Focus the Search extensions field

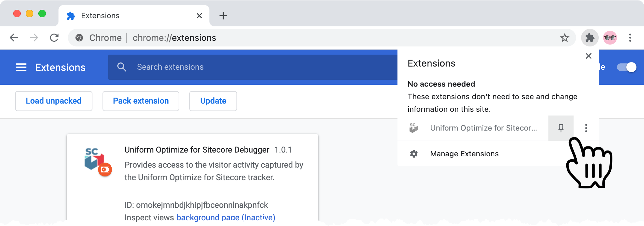point(253,67)
